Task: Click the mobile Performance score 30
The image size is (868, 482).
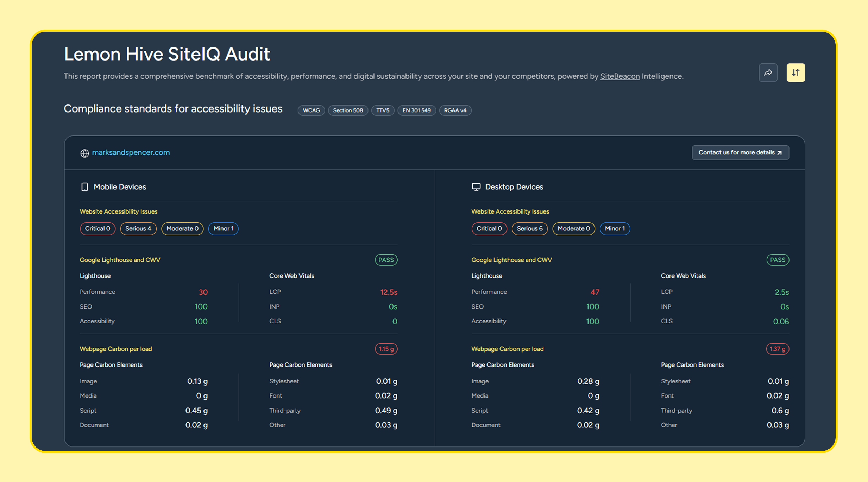Action: [x=203, y=292]
